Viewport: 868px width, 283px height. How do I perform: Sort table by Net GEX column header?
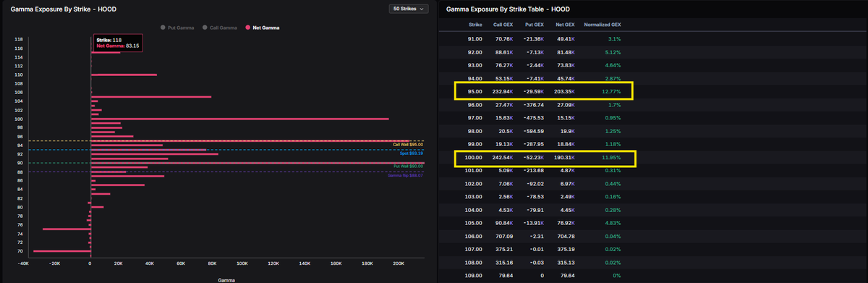coord(565,24)
